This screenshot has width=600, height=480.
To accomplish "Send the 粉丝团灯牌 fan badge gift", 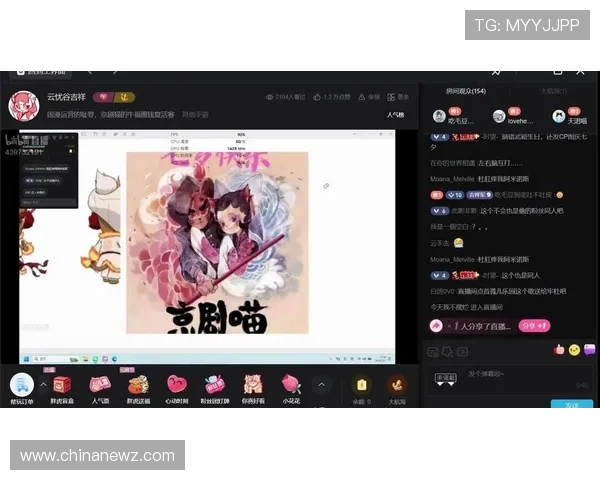I will (x=215, y=384).
